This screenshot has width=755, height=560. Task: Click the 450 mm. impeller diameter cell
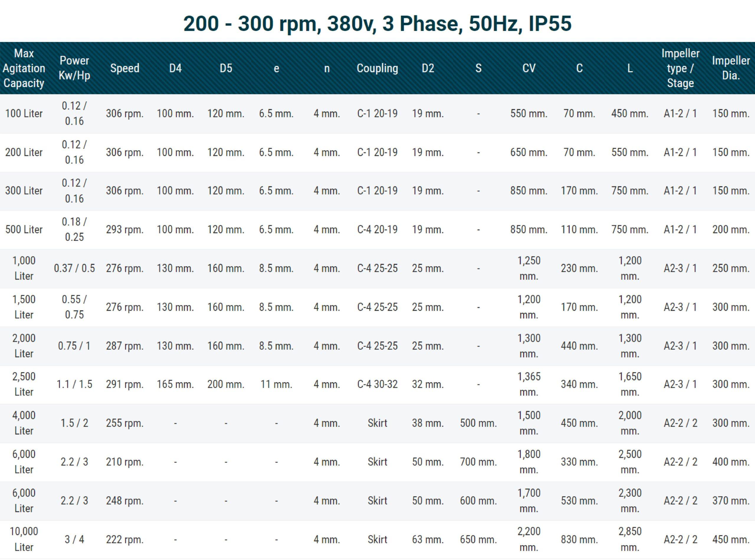click(731, 539)
